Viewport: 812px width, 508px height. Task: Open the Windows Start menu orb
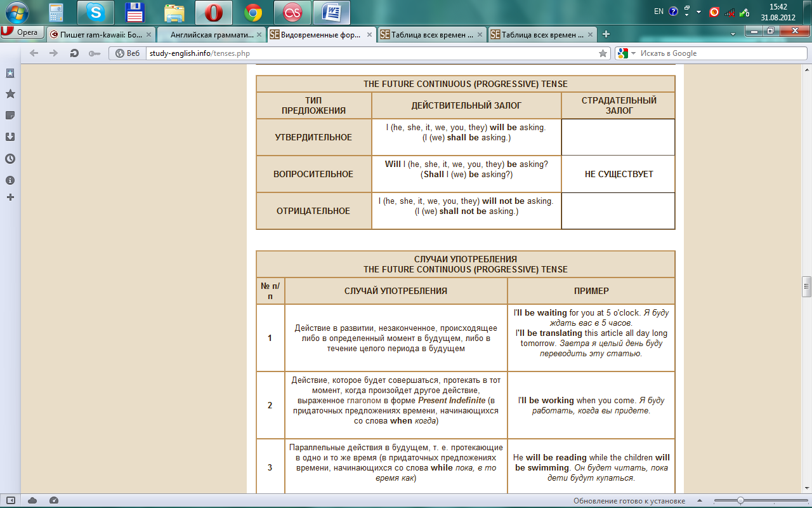tap(16, 12)
